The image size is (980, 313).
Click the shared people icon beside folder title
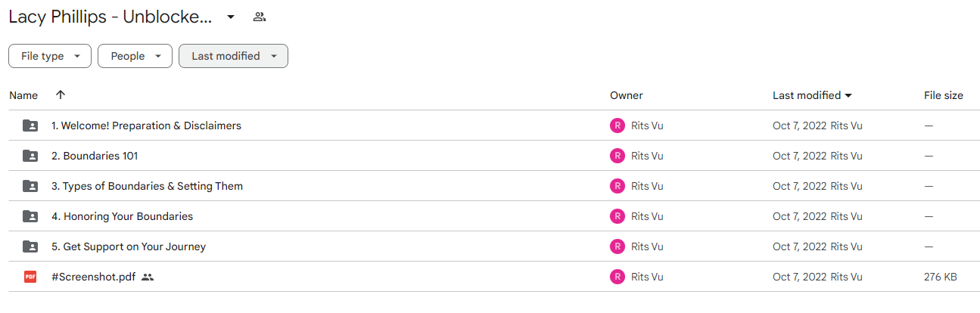click(260, 17)
